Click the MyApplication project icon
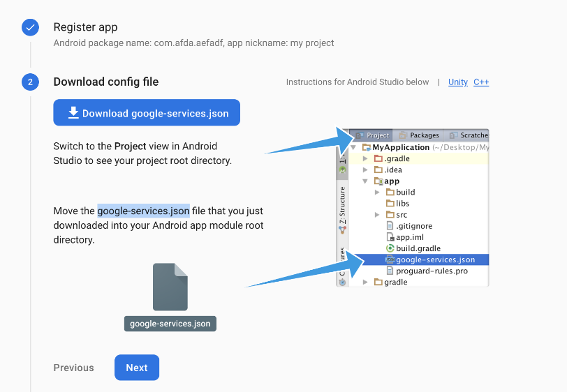The image size is (567, 392). (x=367, y=147)
